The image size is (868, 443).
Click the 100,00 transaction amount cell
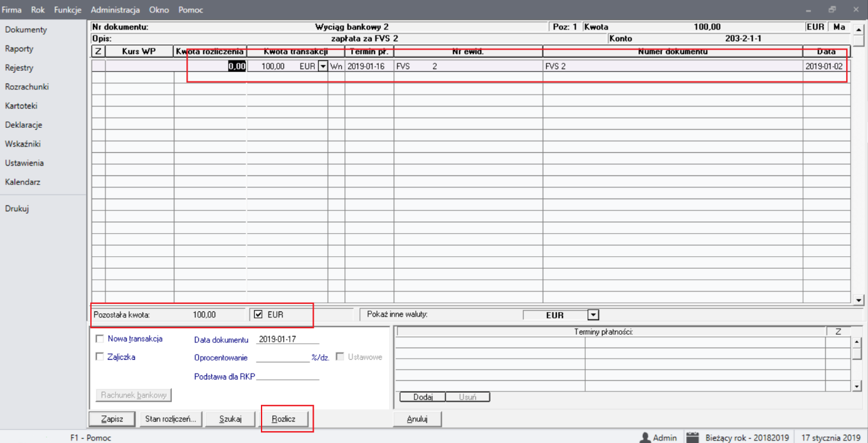(273, 66)
